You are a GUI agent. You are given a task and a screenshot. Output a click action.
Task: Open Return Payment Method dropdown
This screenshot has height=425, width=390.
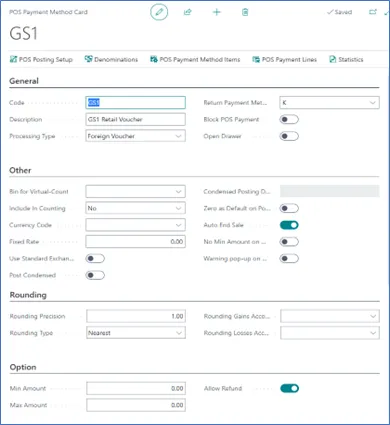click(x=329, y=103)
